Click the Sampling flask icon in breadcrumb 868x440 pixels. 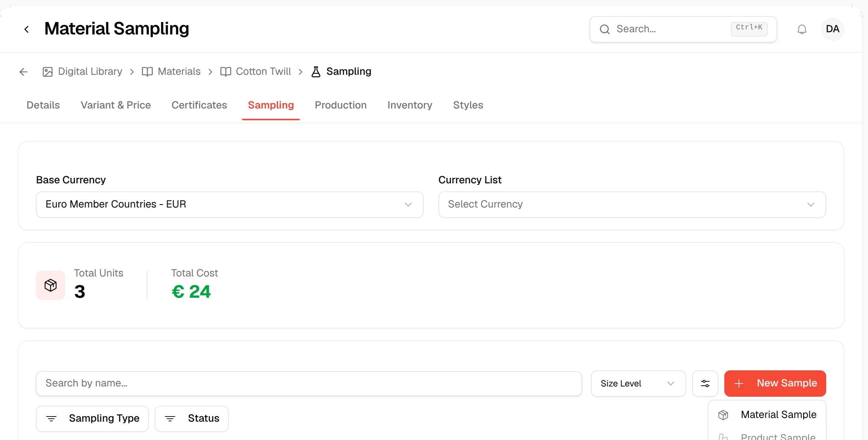[316, 71]
